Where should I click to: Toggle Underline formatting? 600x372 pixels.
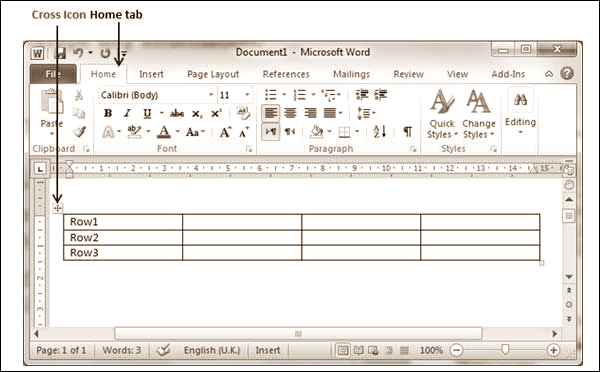point(147,114)
